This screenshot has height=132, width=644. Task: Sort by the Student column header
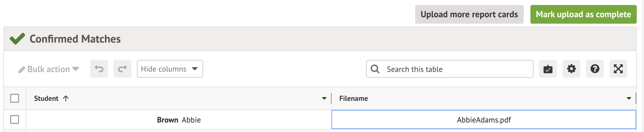(x=46, y=98)
